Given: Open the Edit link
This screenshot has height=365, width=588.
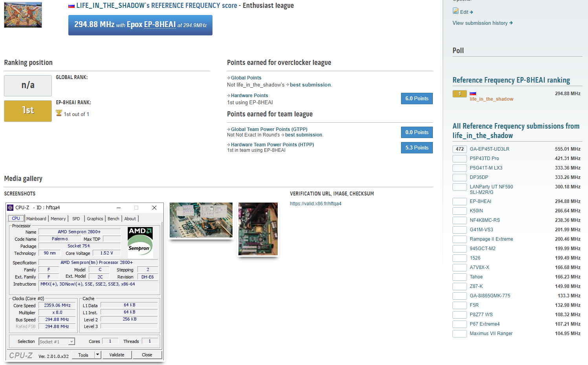Looking at the screenshot, I should click(467, 12).
